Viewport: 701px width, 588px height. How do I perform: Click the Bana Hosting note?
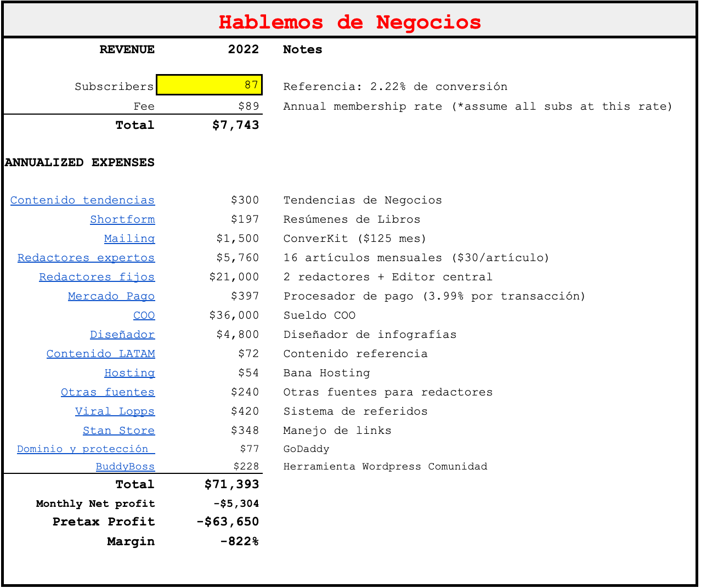326,373
